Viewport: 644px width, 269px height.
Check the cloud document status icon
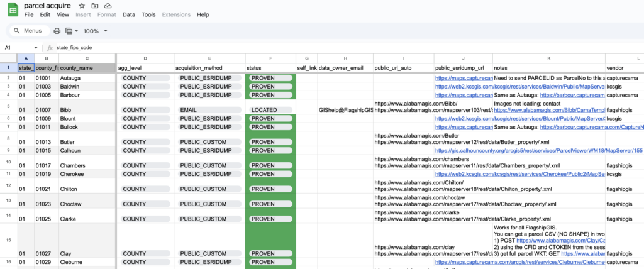[x=108, y=6]
